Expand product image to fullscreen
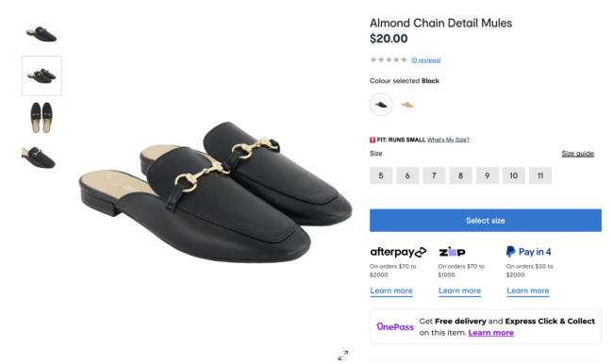The image size is (613, 364). [343, 355]
